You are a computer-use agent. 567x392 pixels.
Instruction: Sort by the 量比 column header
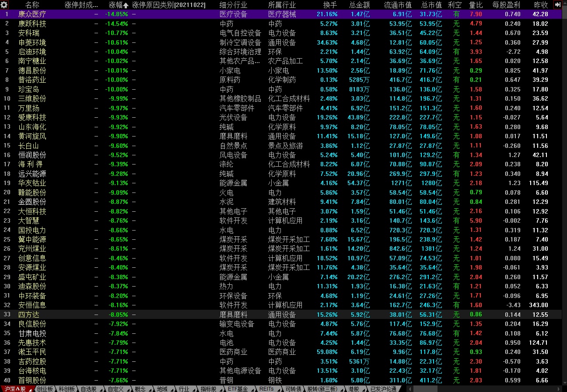(476, 5)
